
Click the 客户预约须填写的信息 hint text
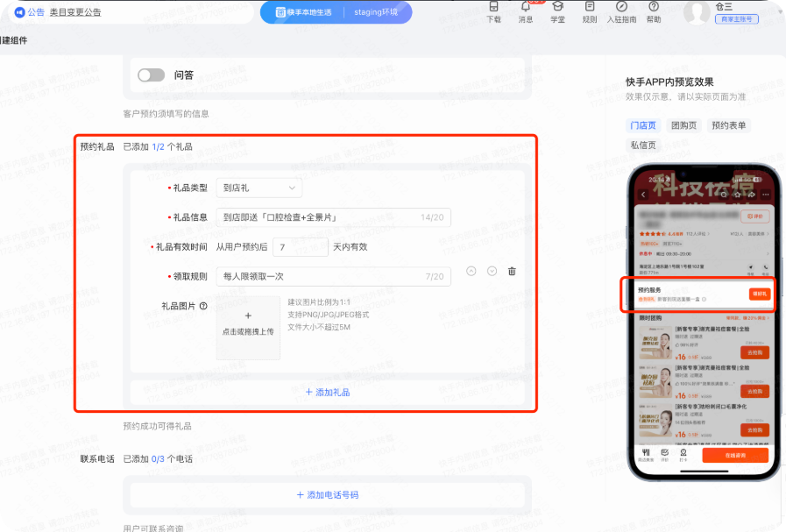click(166, 114)
